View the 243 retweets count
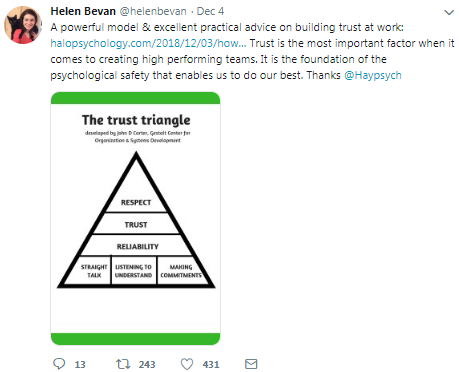The width and height of the screenshot is (459, 372). (147, 364)
